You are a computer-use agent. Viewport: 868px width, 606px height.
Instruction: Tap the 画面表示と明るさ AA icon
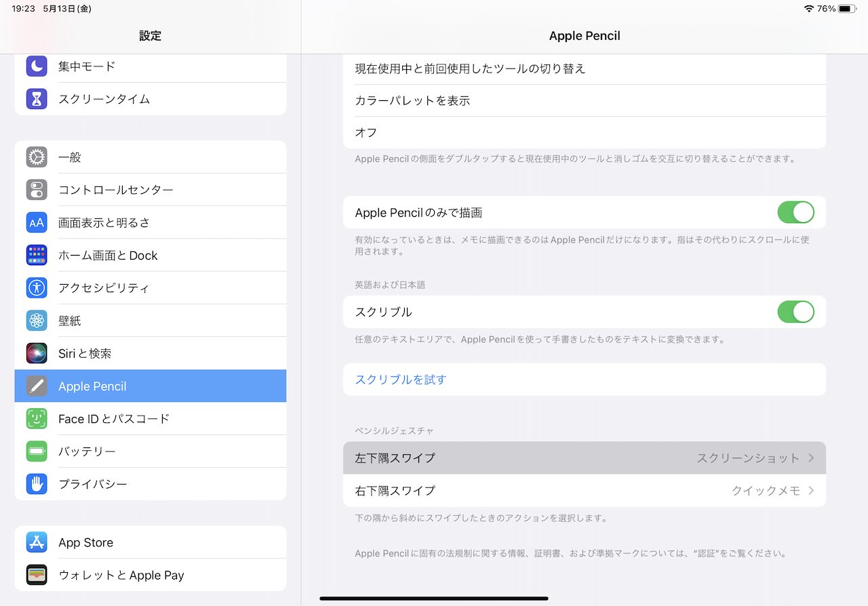click(x=37, y=222)
